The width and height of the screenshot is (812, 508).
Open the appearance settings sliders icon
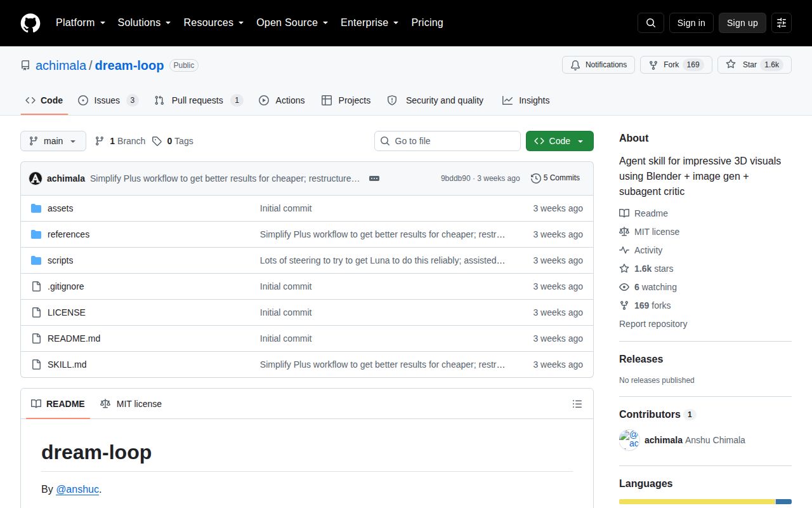click(x=782, y=23)
